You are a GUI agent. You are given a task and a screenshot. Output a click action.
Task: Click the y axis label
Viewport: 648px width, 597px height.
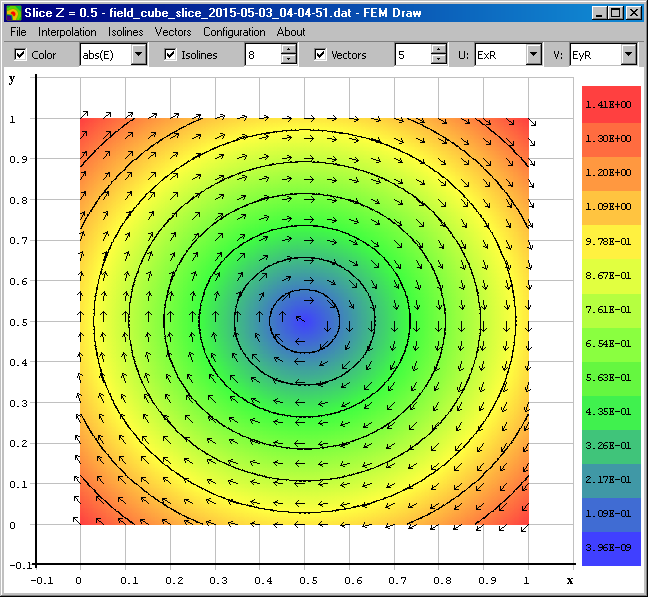point(12,79)
